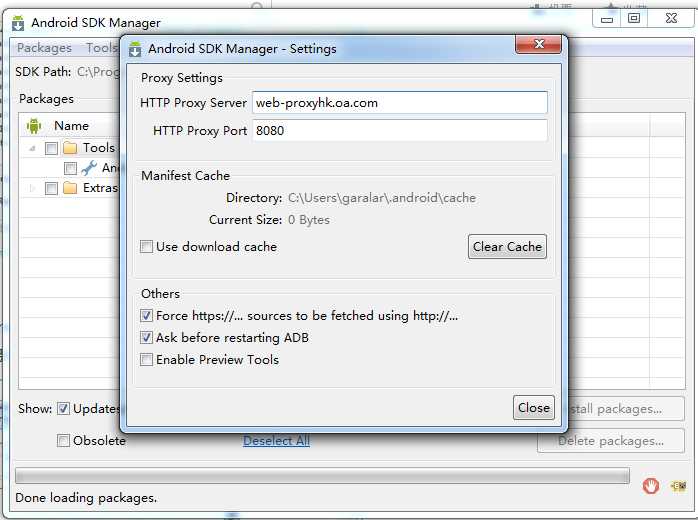Enable Preview Tools checkbox

coord(146,359)
